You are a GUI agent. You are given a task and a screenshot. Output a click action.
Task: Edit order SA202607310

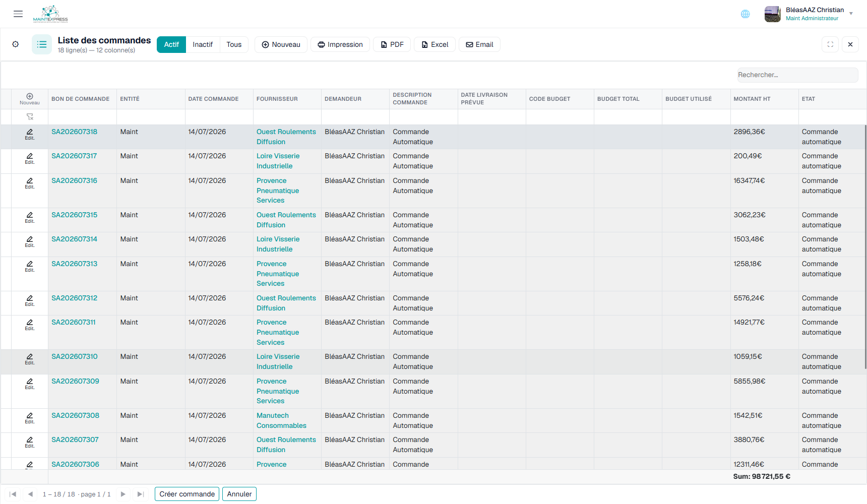pos(30,359)
